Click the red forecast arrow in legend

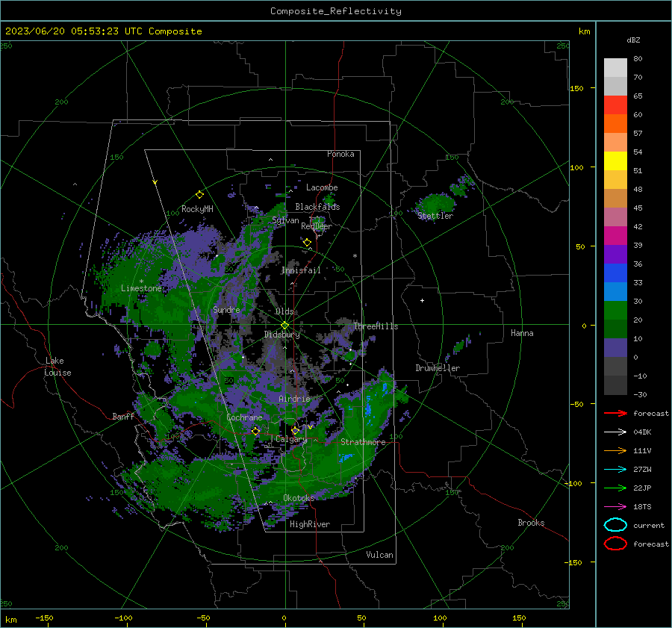[615, 413]
